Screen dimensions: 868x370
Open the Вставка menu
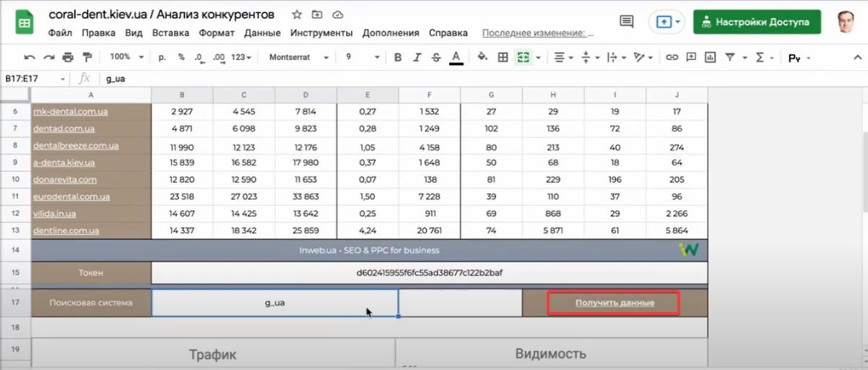click(170, 33)
